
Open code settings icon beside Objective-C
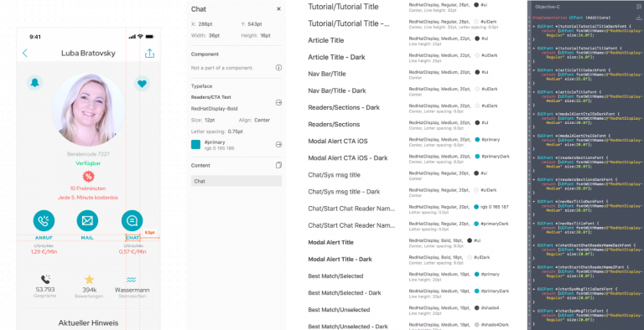click(639, 7)
